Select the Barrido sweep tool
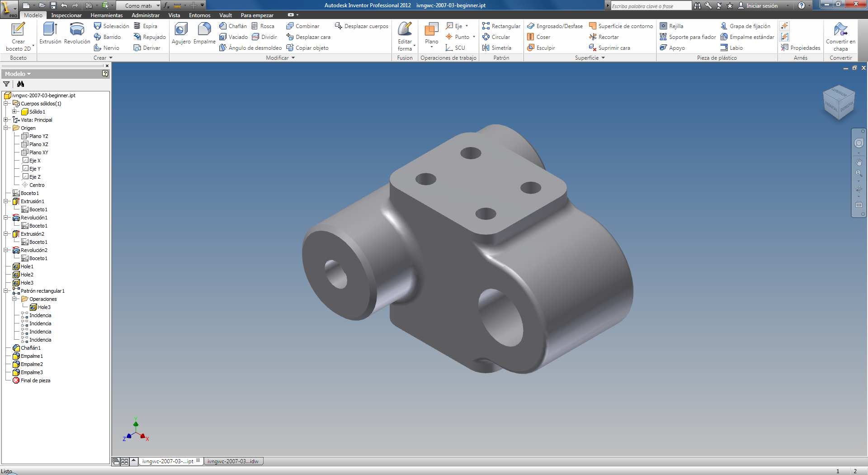Viewport: 868px width, 475px height. coord(107,37)
